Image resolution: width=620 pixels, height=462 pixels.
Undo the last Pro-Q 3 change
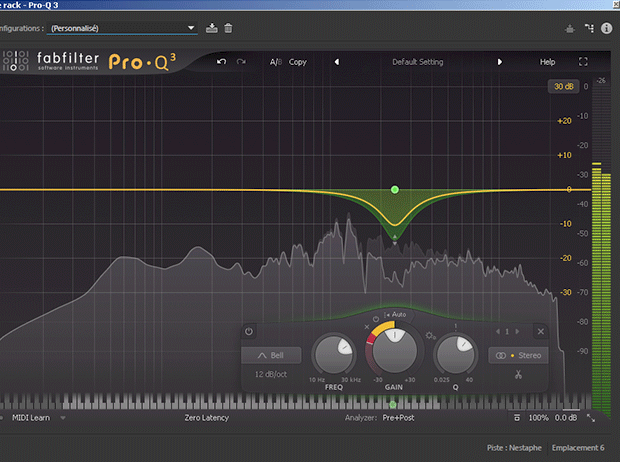click(221, 62)
